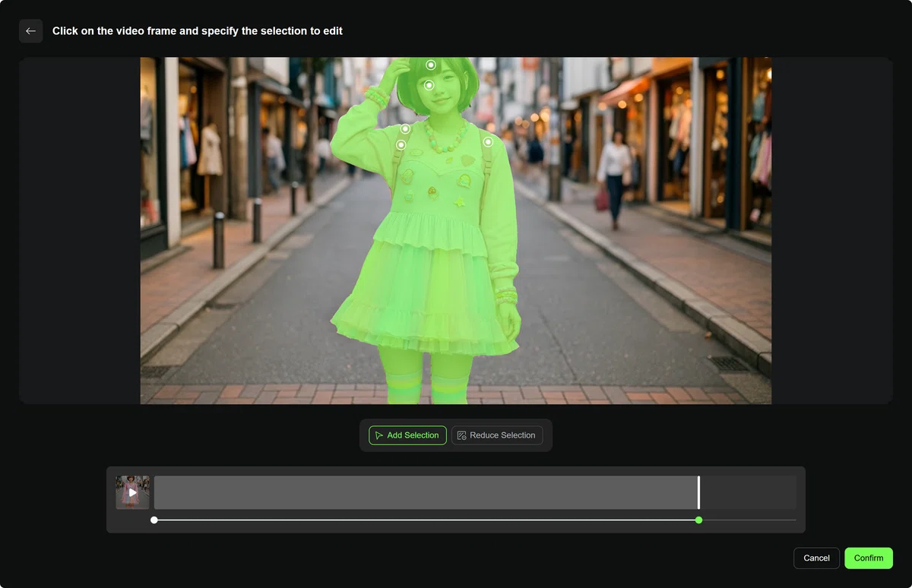The width and height of the screenshot is (912, 588).
Task: Click the walking woman in white in the video frame
Action: (x=613, y=179)
